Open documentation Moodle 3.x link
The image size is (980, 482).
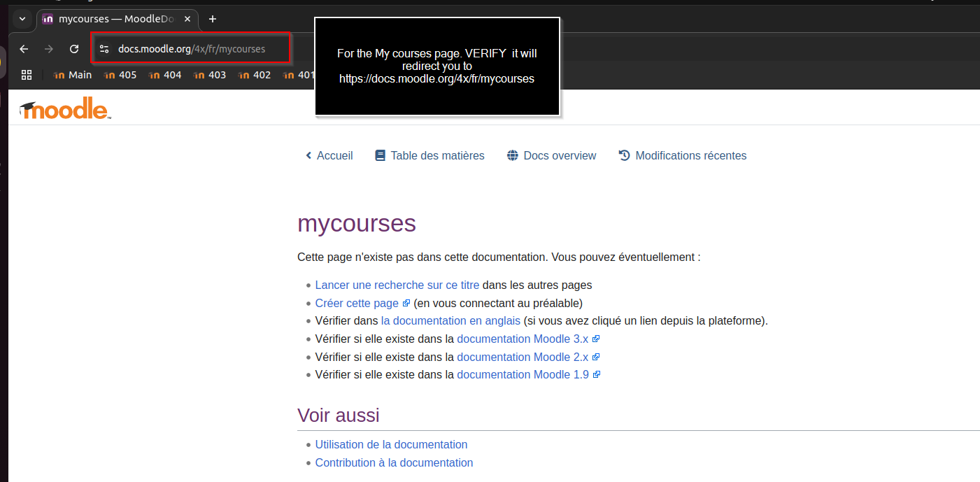[528, 339]
